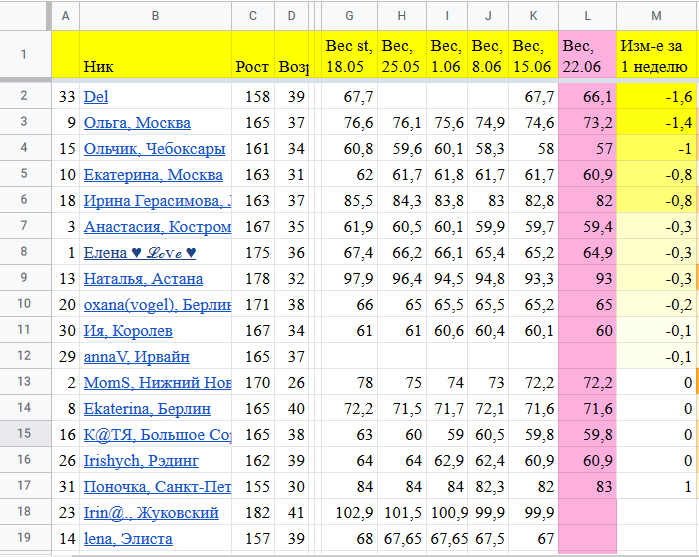Image resolution: width=699 pixels, height=557 pixels.
Task: Click the pink cell with value 66,1
Action: (x=586, y=97)
